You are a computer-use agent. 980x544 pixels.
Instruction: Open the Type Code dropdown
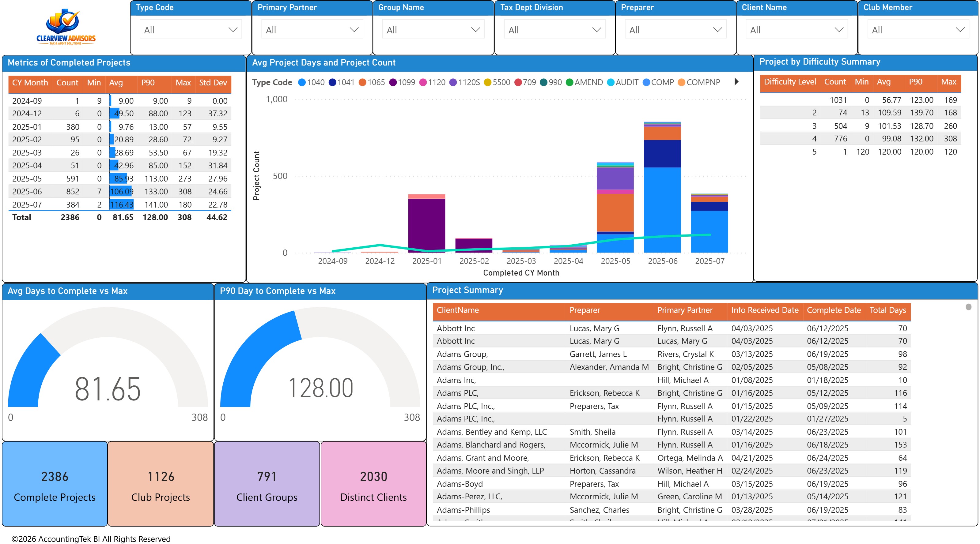tap(191, 30)
